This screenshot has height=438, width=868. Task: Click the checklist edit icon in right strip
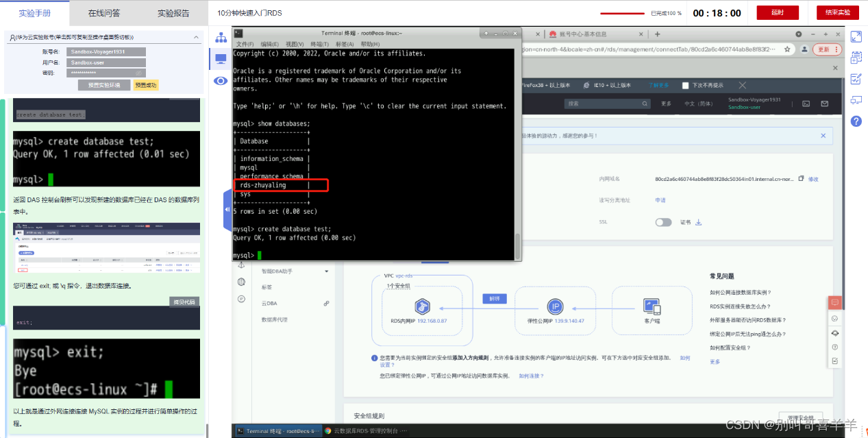click(856, 79)
